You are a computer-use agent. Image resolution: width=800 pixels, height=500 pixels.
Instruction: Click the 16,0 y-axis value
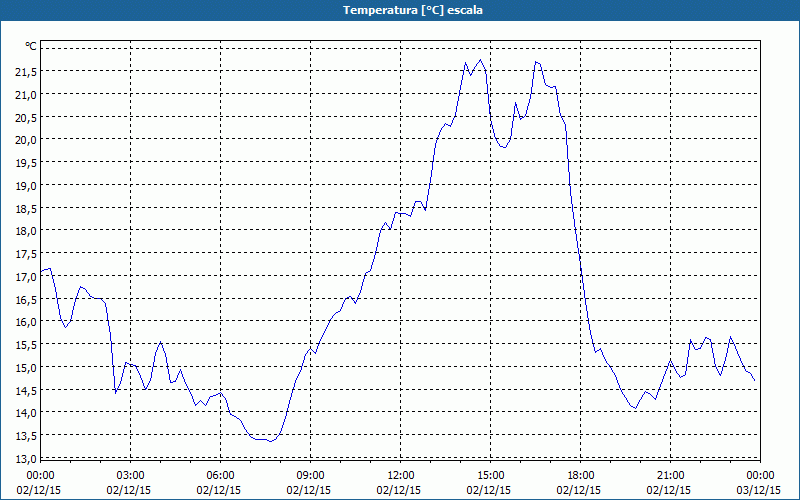tap(26, 322)
